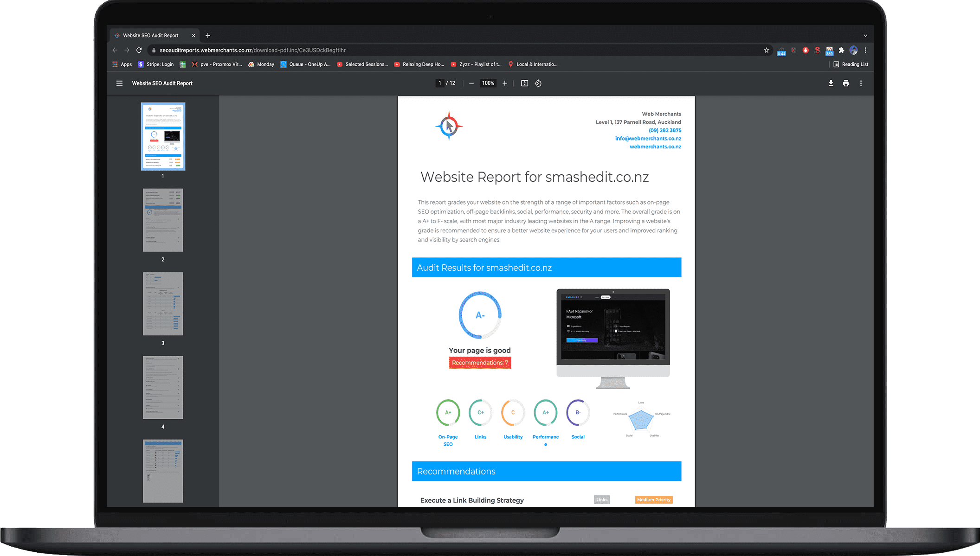
Task: Zoom out the PDF
Action: point(471,83)
